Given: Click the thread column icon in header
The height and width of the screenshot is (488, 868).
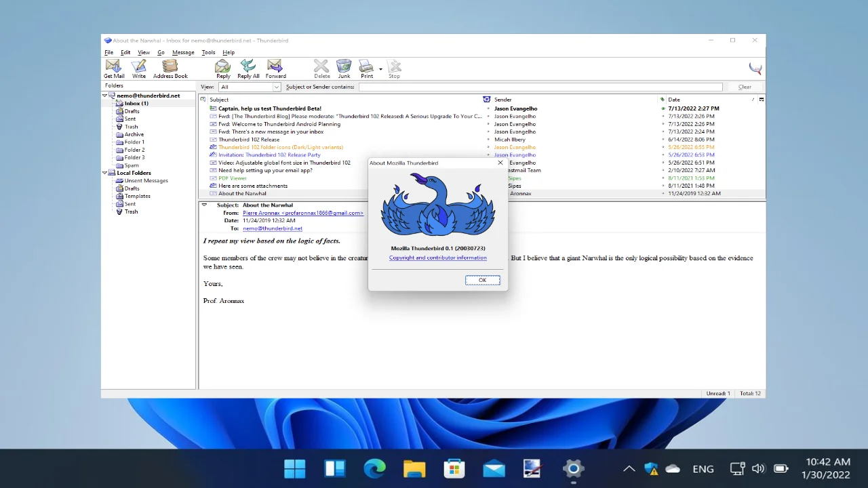Looking at the screenshot, I should [203, 100].
